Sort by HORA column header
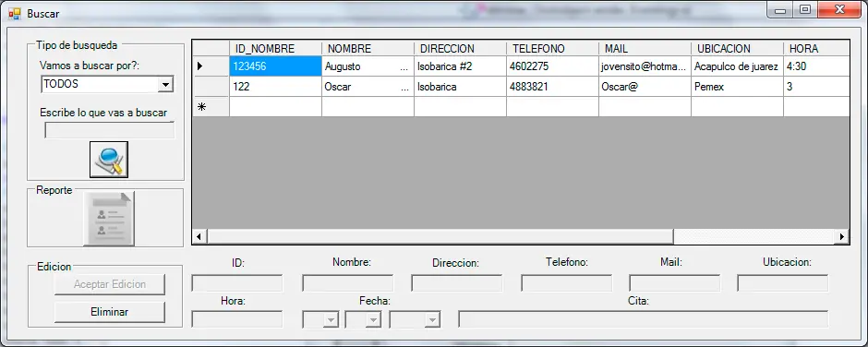The image size is (868, 347). pyautogui.click(x=816, y=49)
